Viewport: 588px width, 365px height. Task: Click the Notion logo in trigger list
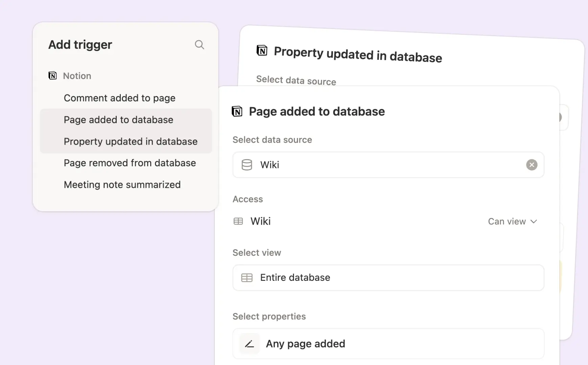(52, 76)
